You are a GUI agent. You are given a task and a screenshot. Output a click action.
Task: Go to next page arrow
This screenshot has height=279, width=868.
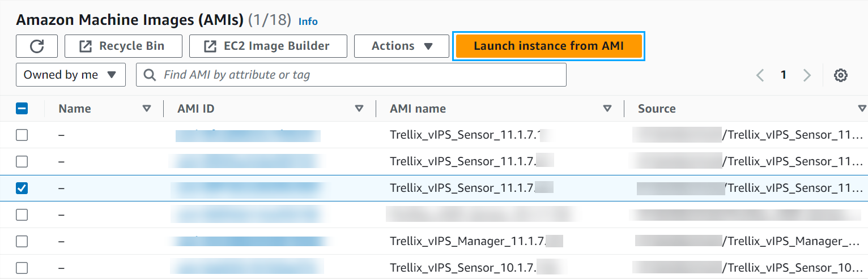[807, 75]
